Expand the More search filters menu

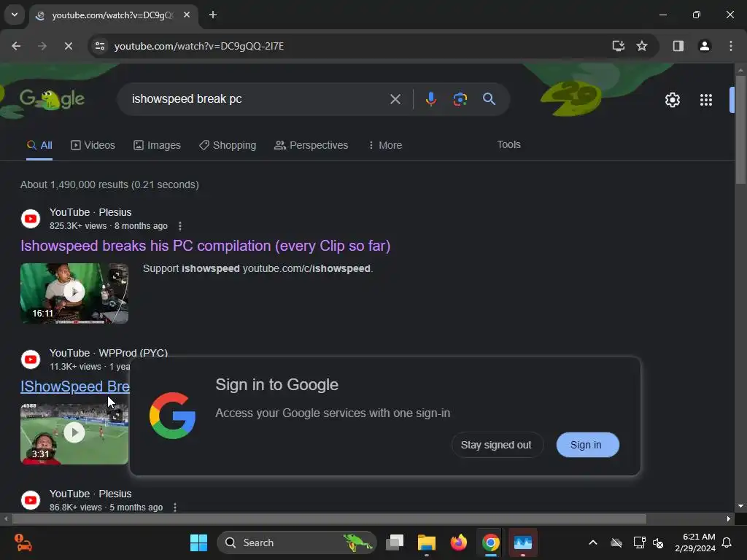[x=385, y=145]
